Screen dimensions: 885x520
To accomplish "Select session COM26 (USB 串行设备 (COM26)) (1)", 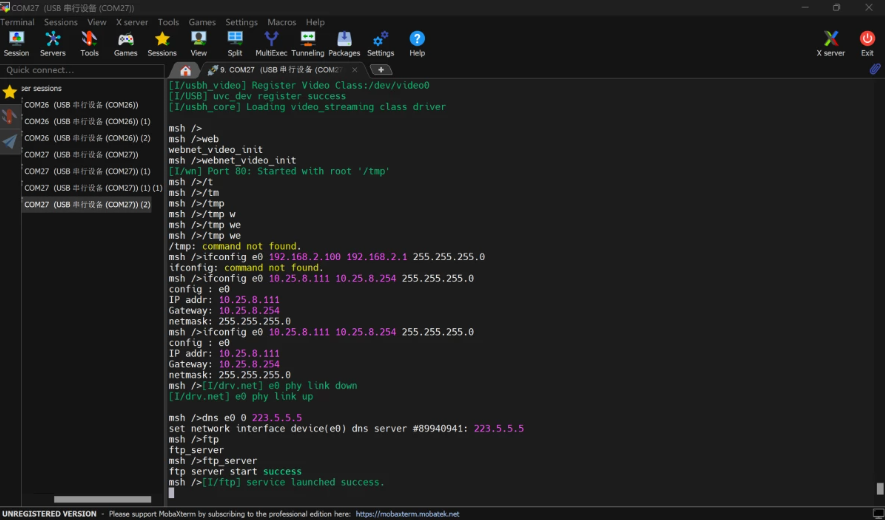I will (87, 121).
